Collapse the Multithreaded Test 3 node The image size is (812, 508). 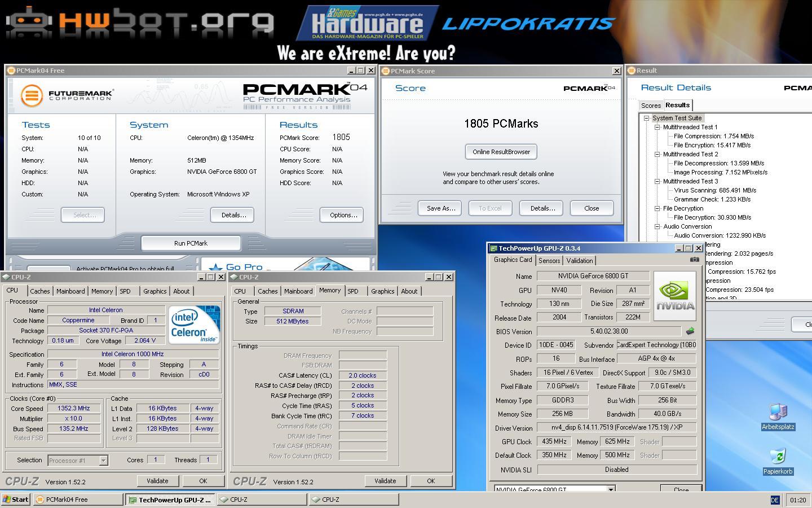(657, 181)
